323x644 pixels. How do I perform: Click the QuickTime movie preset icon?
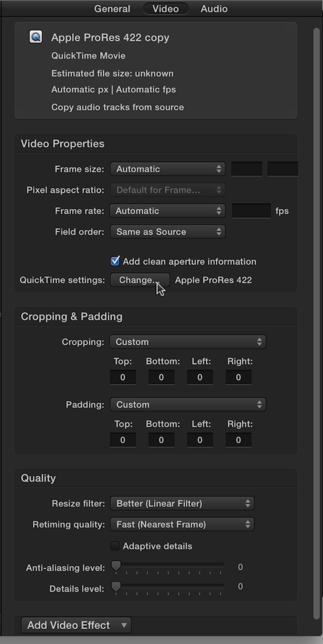(x=36, y=37)
